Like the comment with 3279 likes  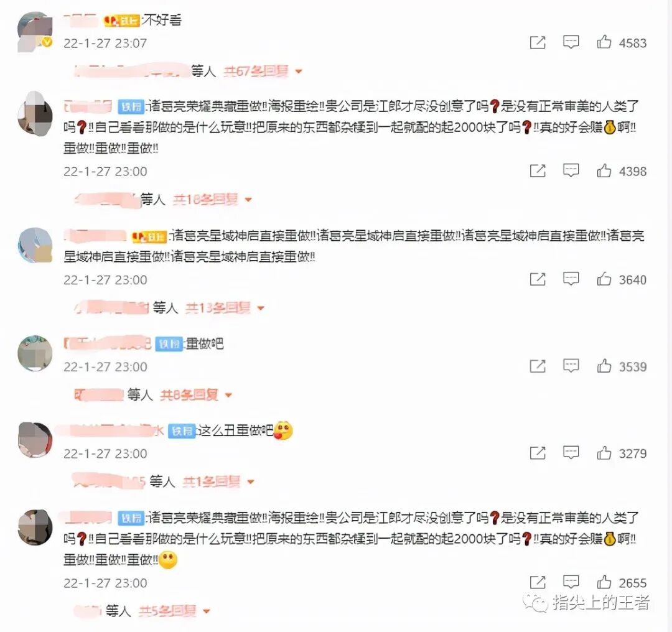[604, 452]
